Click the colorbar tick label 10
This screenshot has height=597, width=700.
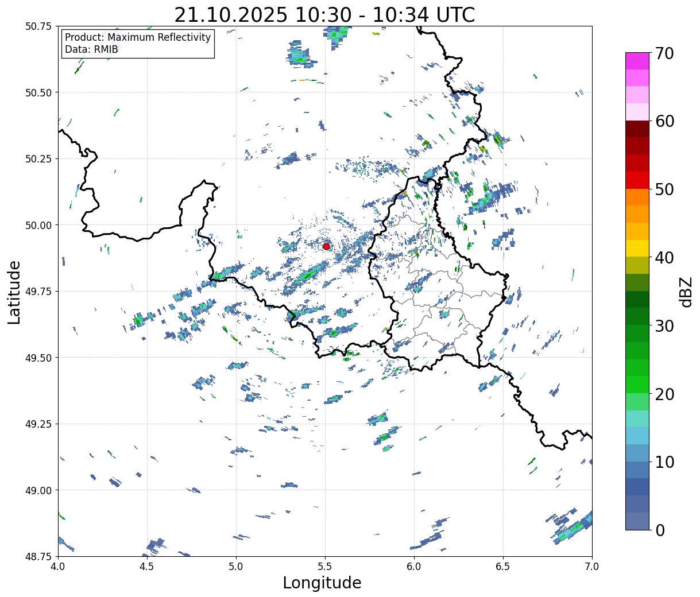(x=664, y=462)
